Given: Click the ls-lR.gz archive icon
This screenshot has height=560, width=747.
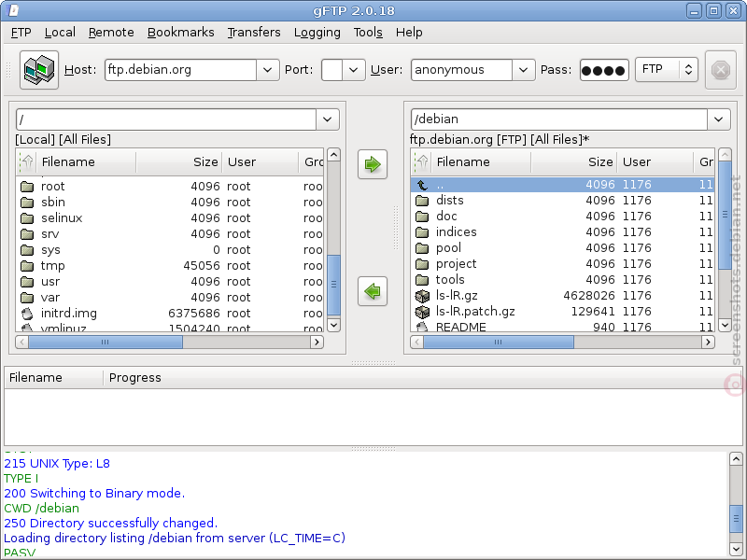Looking at the screenshot, I should coord(422,296).
